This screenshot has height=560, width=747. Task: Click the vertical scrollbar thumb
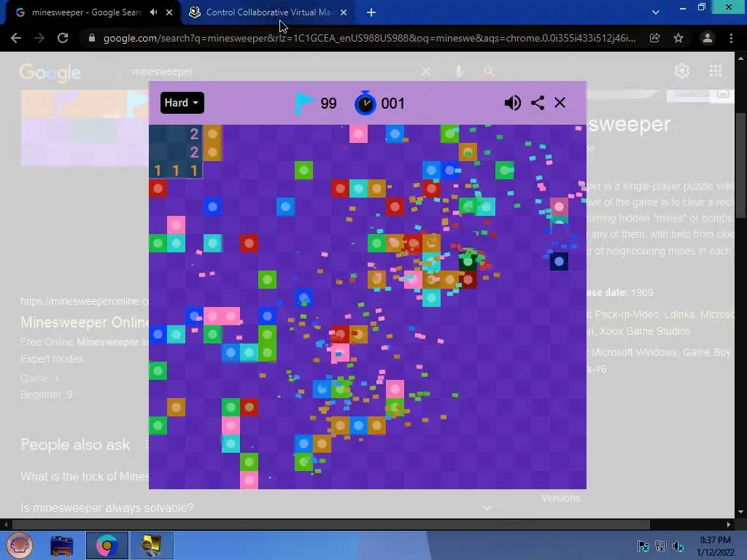[740, 166]
